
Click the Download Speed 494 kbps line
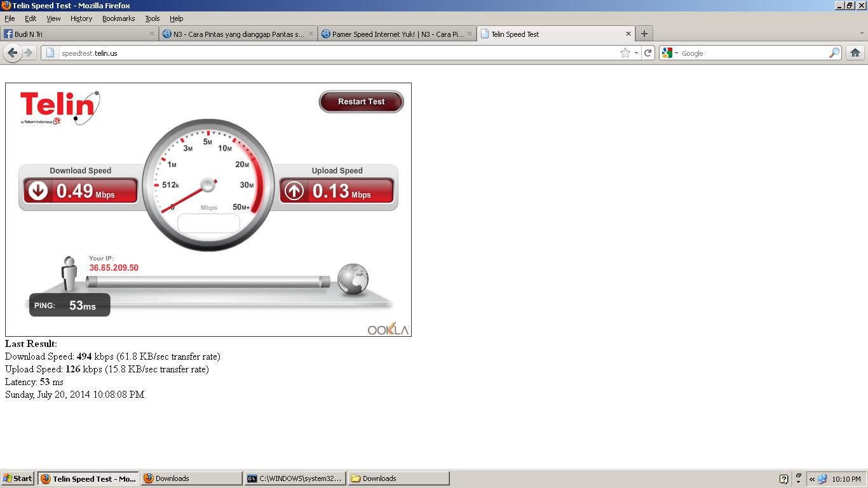[x=112, y=356]
